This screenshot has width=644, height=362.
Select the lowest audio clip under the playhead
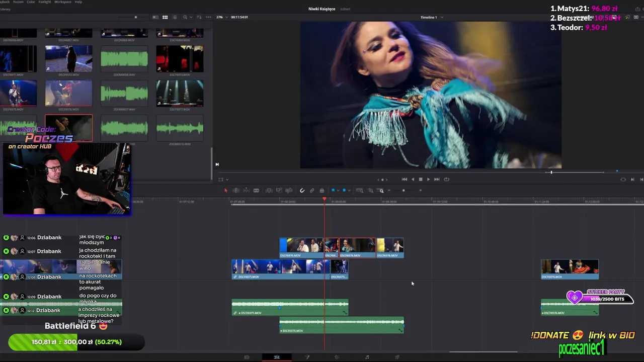[342, 325]
